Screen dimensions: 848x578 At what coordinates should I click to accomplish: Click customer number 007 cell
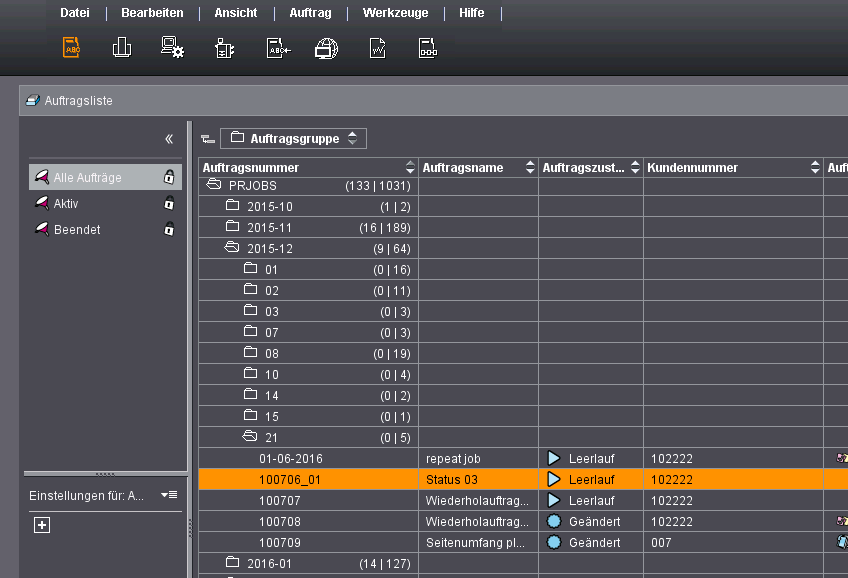pyautogui.click(x=733, y=543)
